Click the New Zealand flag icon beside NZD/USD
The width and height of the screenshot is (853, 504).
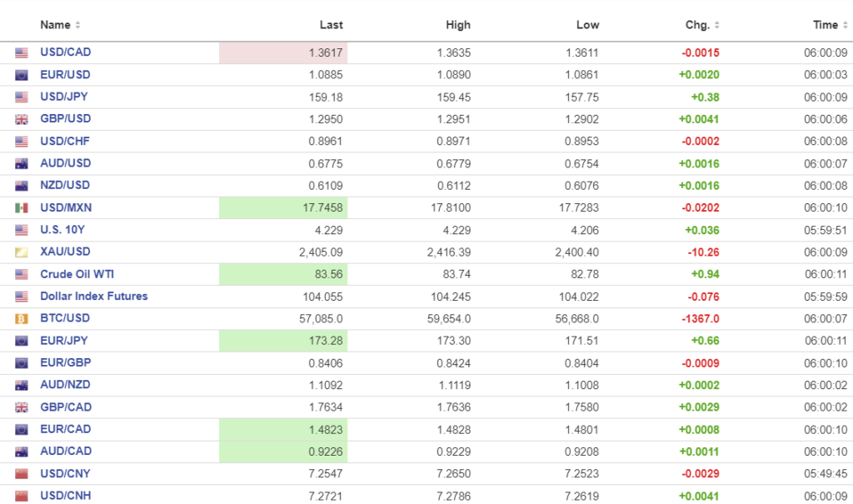[22, 185]
